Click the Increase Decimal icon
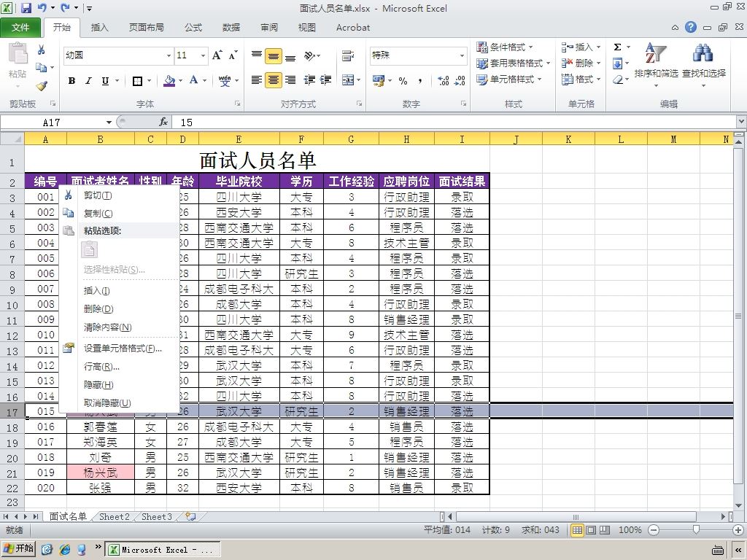Viewport: 747px width, 560px height. (x=443, y=80)
